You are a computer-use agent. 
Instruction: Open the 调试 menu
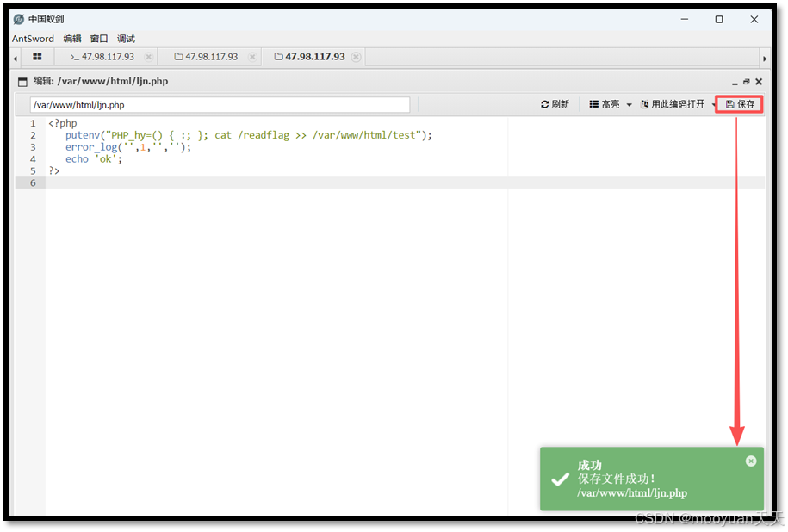126,39
